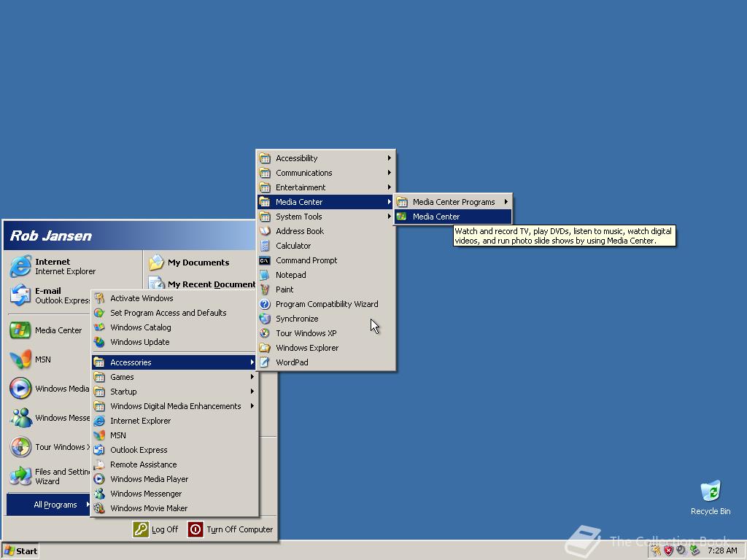
Task: Launch Media Center from Start menu left column
Action: [x=46, y=330]
